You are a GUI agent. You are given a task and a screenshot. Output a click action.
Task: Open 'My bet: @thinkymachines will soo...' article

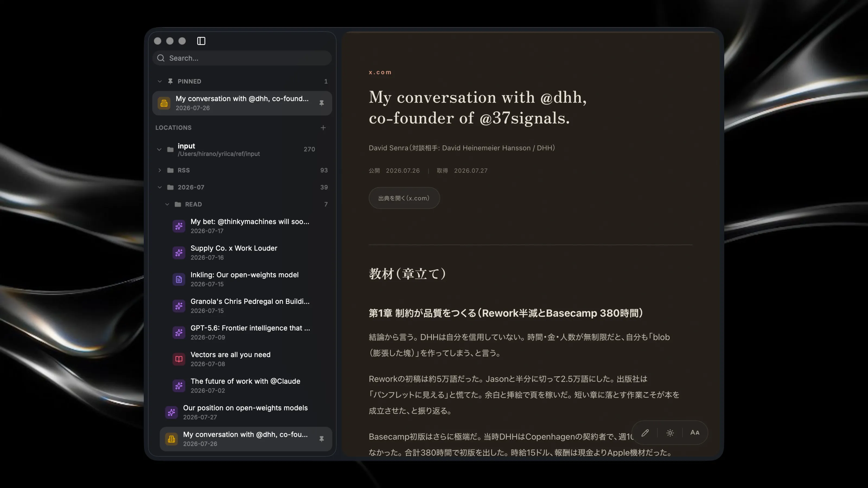pos(249,226)
